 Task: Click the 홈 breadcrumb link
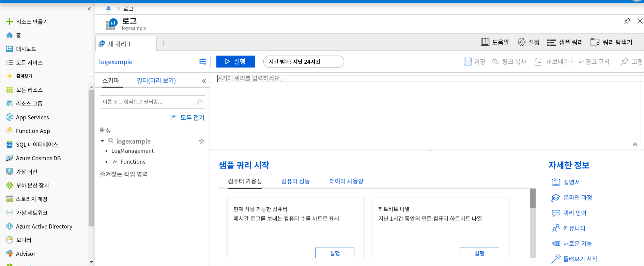click(x=108, y=9)
